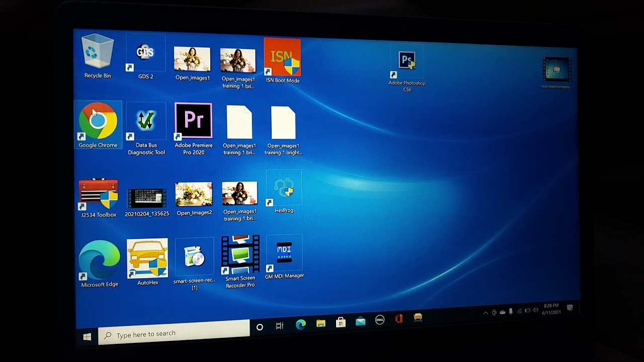Open the ISN Boot Mode shortcut
Screen dimensions: 644x362
[x=282, y=60]
